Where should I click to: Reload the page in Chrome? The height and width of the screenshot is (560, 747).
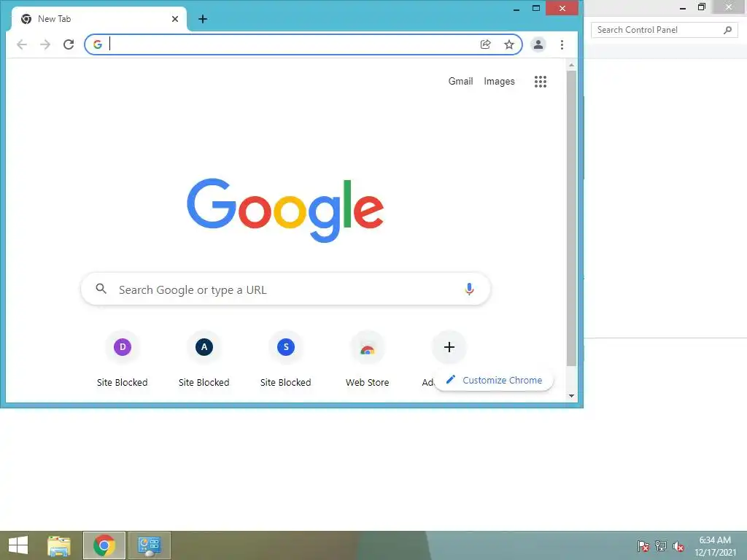[x=69, y=44]
